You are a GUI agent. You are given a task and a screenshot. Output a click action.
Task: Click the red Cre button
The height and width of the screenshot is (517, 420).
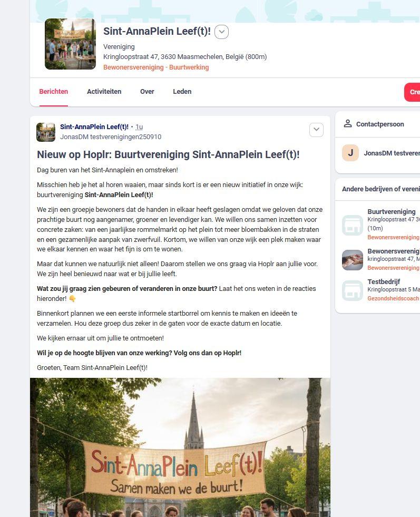412,92
